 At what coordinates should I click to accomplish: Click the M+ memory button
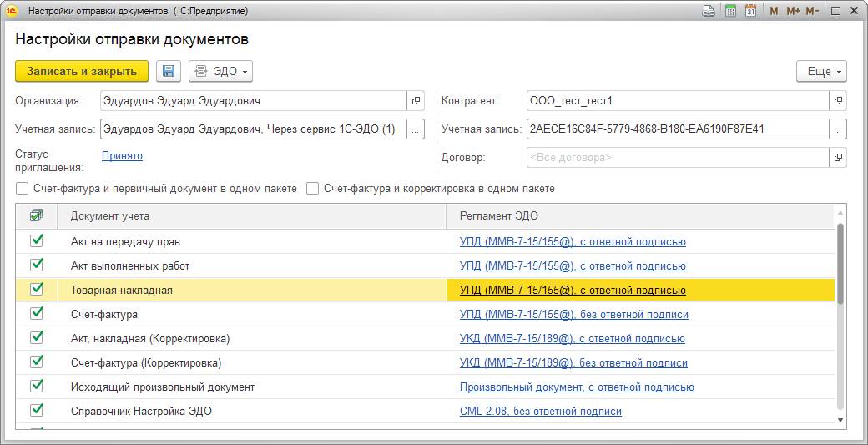(792, 11)
